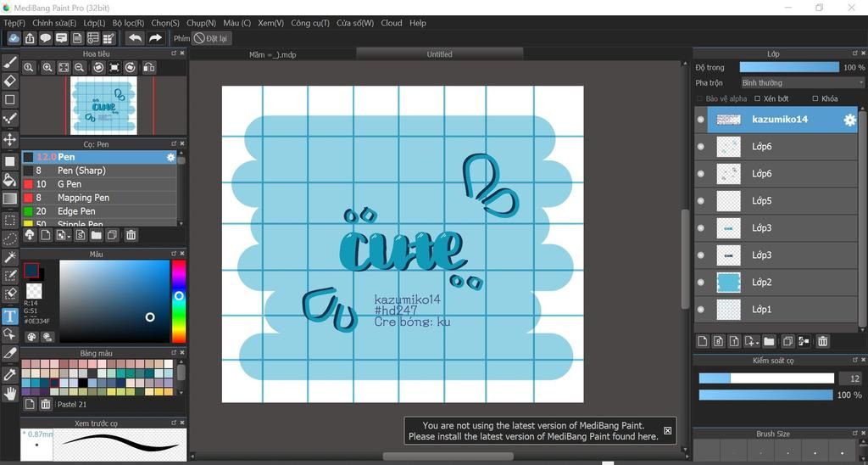Select Edge Pen brush
This screenshot has height=465, width=868.
(x=99, y=211)
